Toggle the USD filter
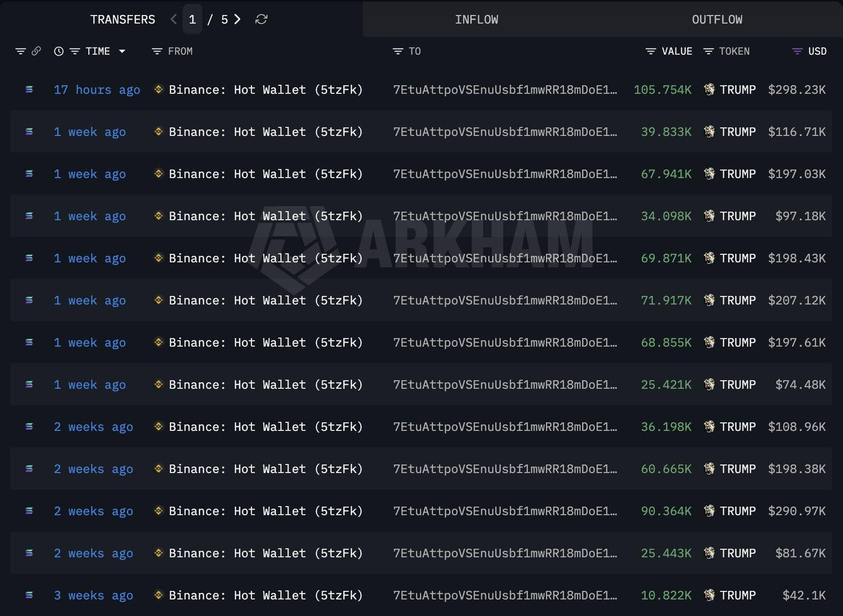The image size is (843, 616). [x=797, y=51]
